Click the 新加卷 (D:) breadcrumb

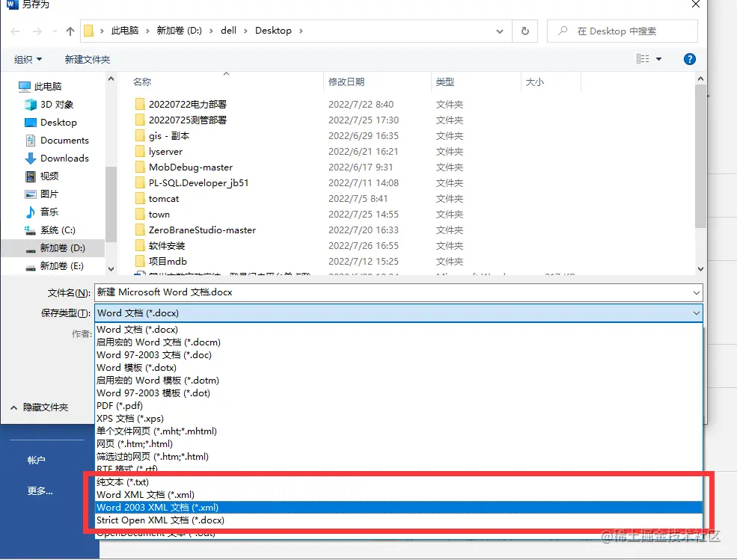pos(179,31)
